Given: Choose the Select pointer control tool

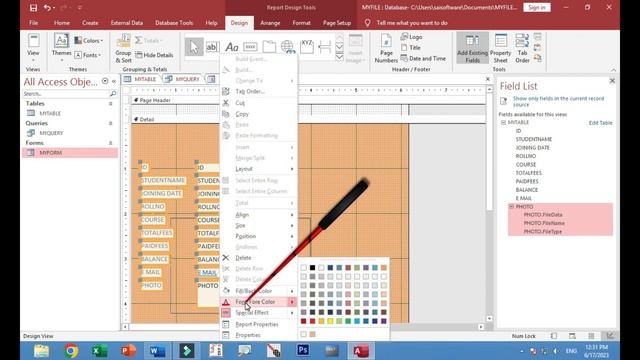Looking at the screenshot, I should pos(194,47).
